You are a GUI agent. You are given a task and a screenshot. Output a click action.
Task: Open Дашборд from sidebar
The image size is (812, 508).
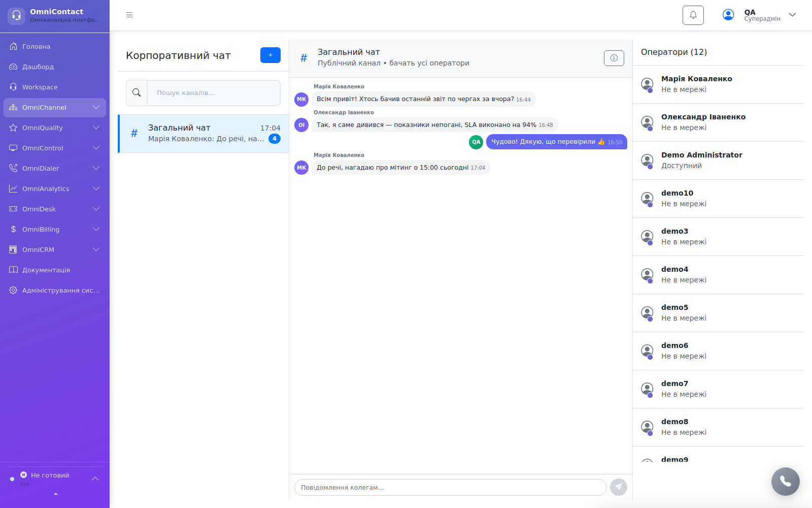click(x=55, y=67)
